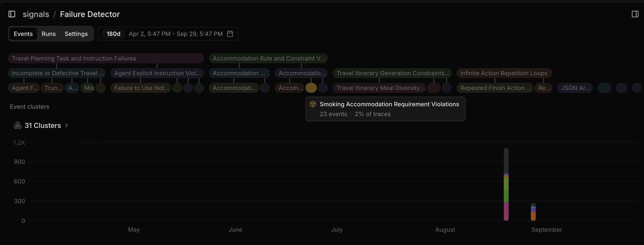Screen dimensions: 644x245
Task: Click the short September stacked bar
Action: point(533,212)
